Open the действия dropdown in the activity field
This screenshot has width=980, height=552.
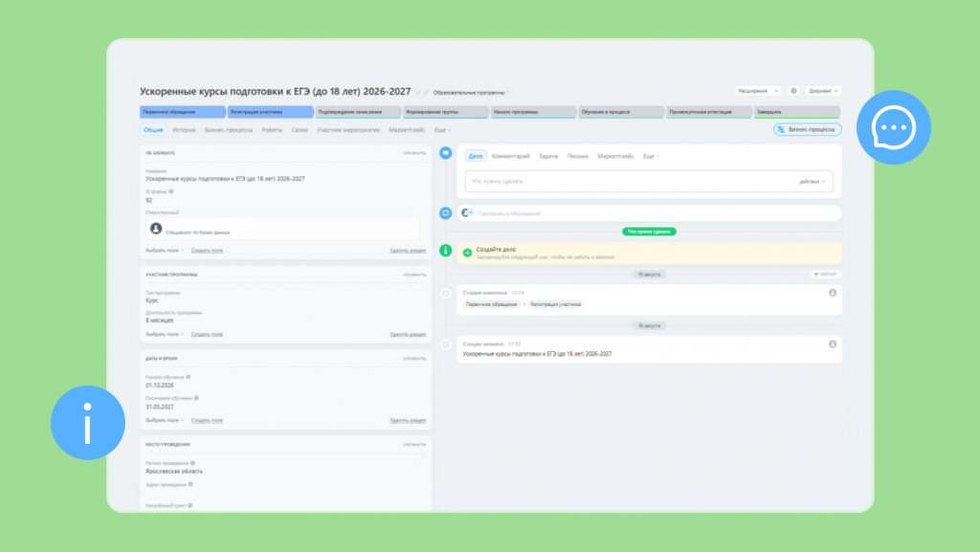(812, 182)
